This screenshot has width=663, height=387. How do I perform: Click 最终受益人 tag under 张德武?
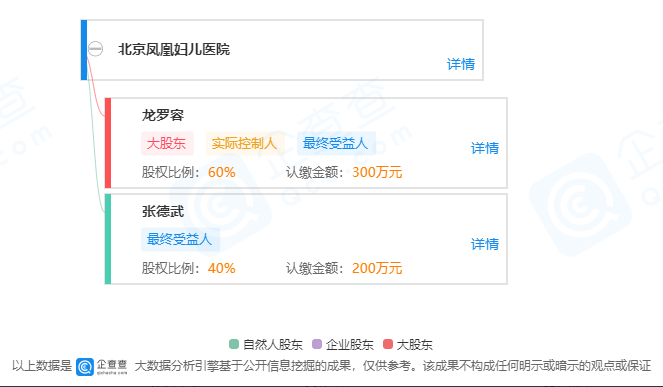[x=180, y=239]
